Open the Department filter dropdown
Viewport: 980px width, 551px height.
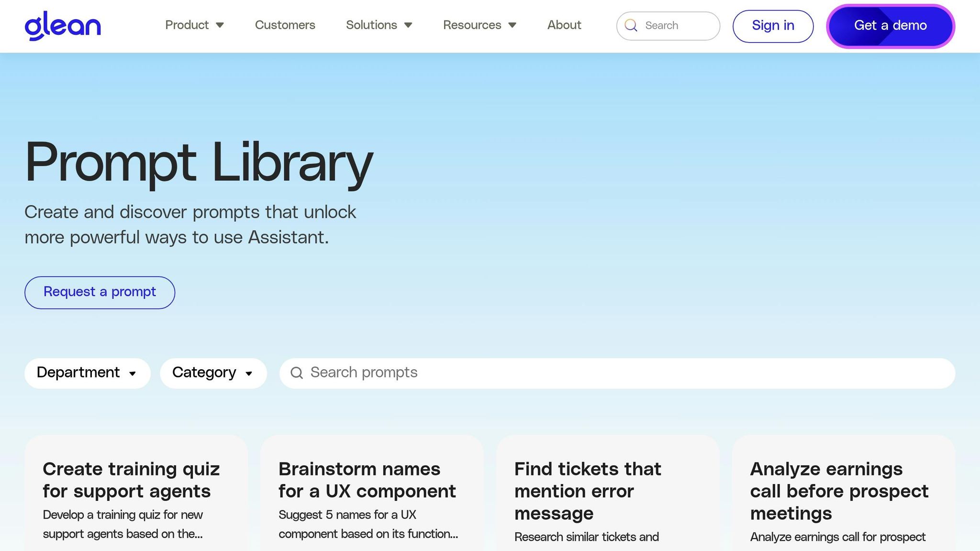[x=87, y=373]
